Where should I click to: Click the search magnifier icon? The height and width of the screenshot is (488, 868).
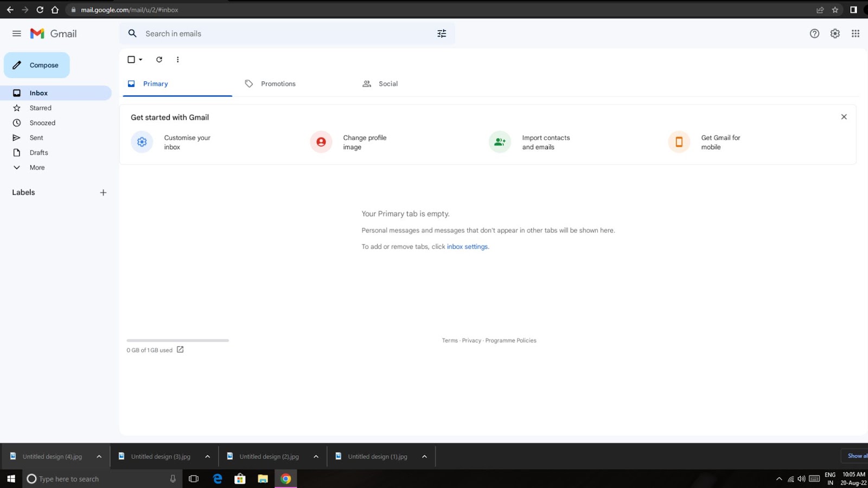(132, 34)
